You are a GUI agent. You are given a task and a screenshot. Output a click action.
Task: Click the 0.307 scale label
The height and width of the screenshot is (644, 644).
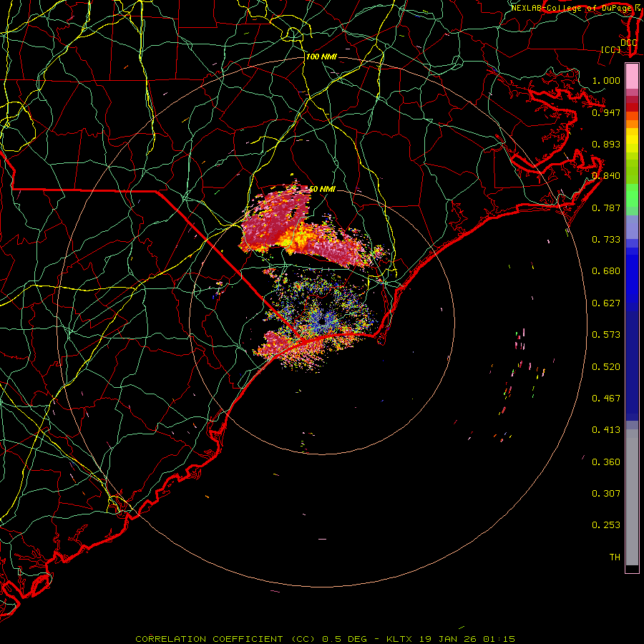pyautogui.click(x=606, y=494)
